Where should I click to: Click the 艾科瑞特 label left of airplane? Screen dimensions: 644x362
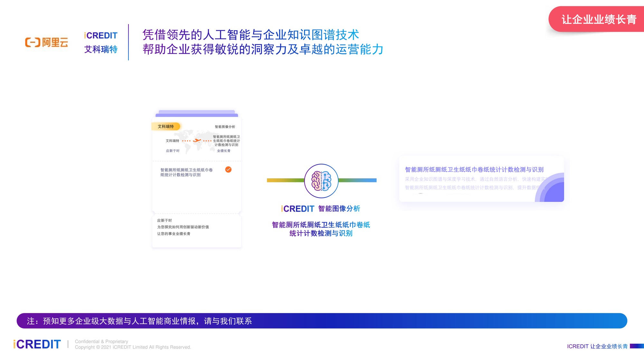point(172,141)
